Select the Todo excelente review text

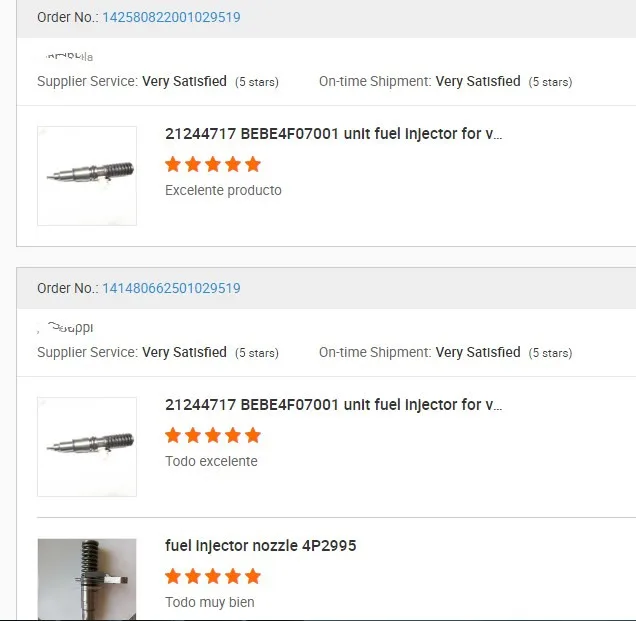(x=211, y=461)
